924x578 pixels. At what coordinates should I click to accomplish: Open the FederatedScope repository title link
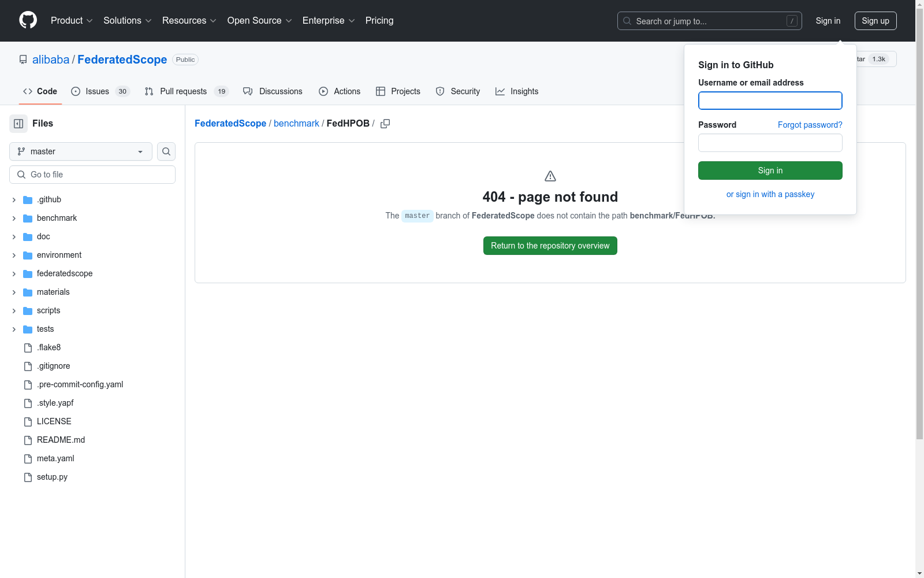[122, 60]
